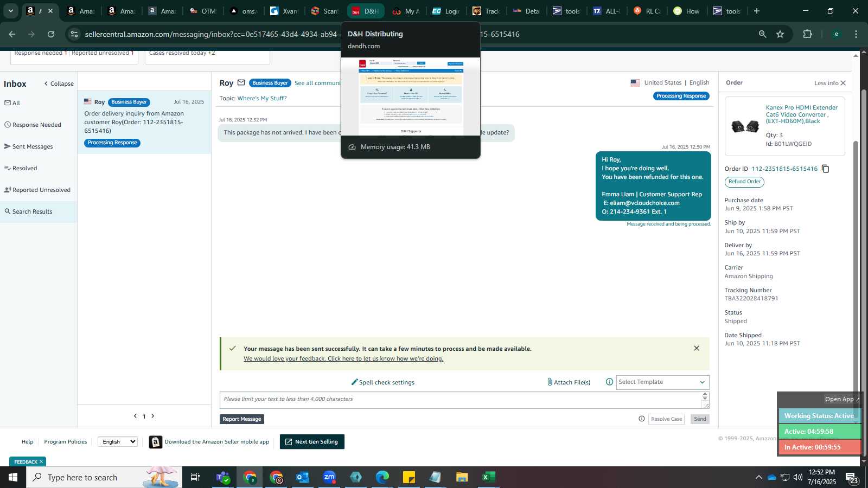Viewport: 868px width, 488px height.
Task: Bookmark this page with the star icon
Action: pos(780,34)
